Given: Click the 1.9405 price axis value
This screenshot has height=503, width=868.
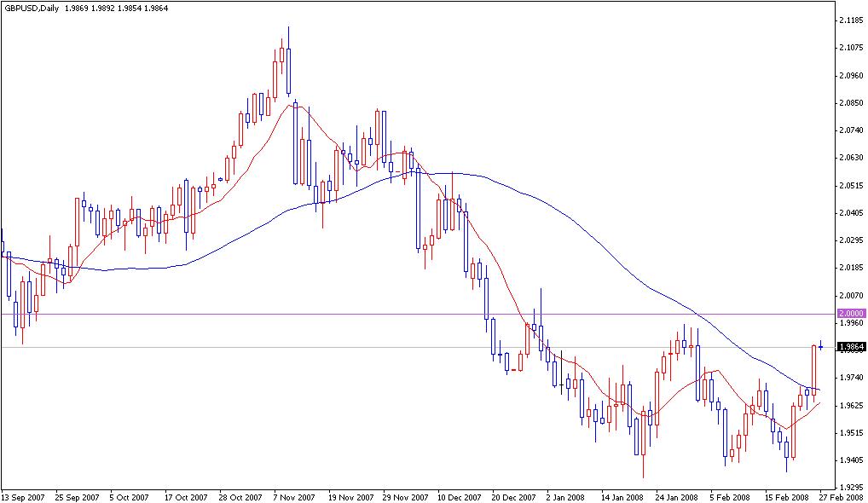Looking at the screenshot, I should 852,460.
